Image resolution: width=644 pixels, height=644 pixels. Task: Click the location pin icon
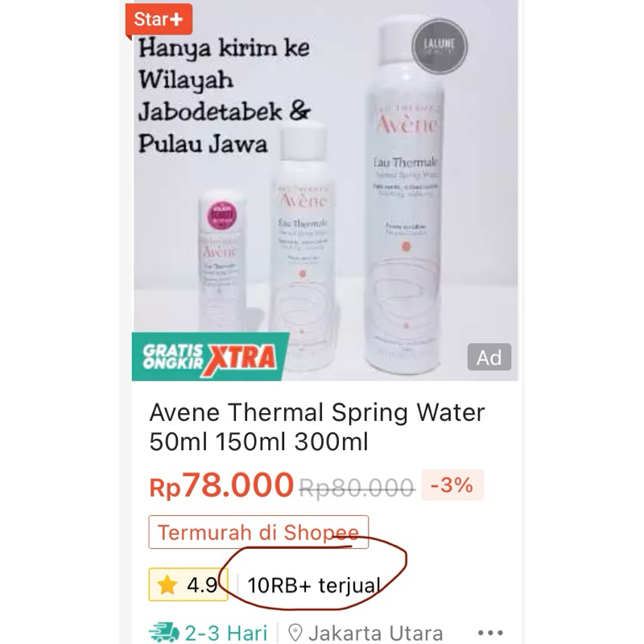(295, 633)
